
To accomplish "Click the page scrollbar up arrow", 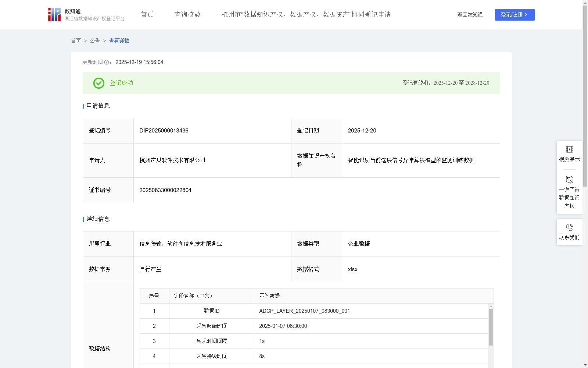I will (x=585, y=3).
